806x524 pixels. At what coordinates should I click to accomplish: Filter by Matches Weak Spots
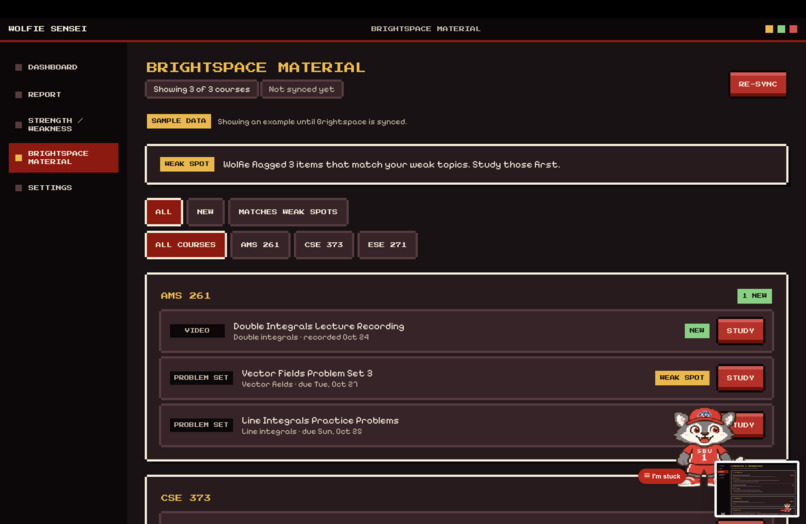[288, 212]
